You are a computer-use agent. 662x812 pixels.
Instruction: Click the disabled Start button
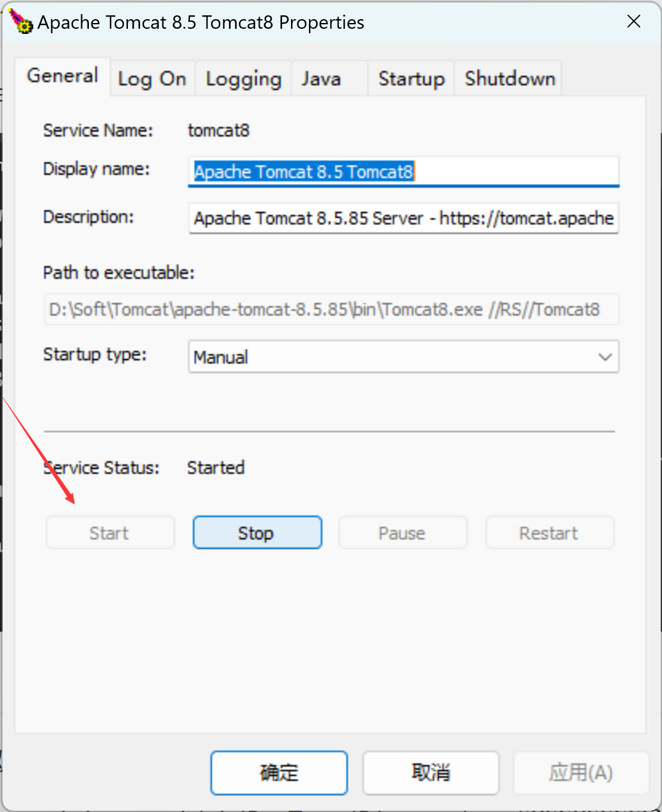[110, 533]
